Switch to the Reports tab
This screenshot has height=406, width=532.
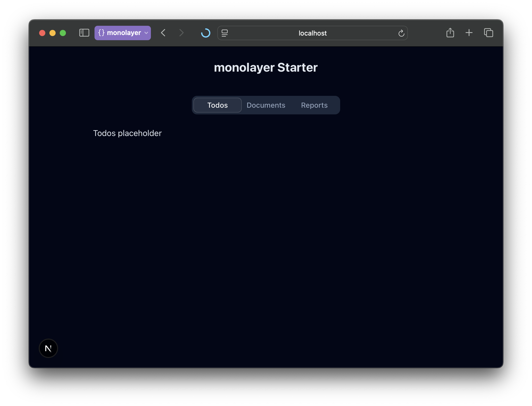pos(314,105)
